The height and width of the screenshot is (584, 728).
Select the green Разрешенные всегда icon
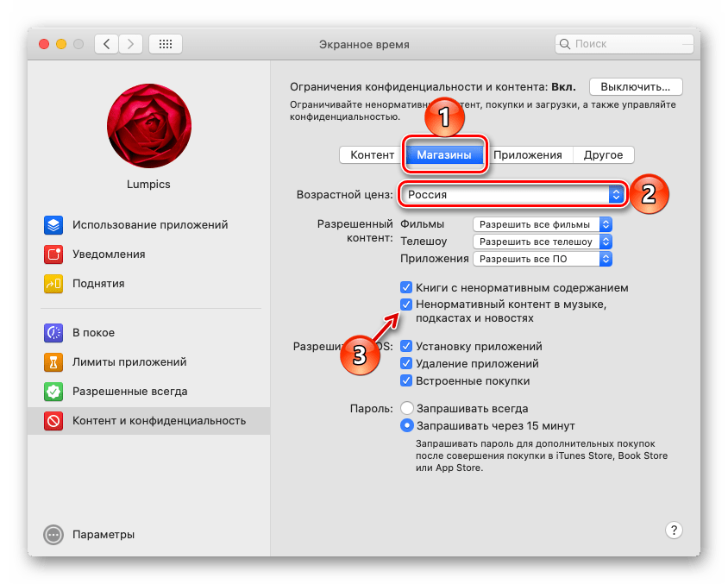pyautogui.click(x=53, y=392)
